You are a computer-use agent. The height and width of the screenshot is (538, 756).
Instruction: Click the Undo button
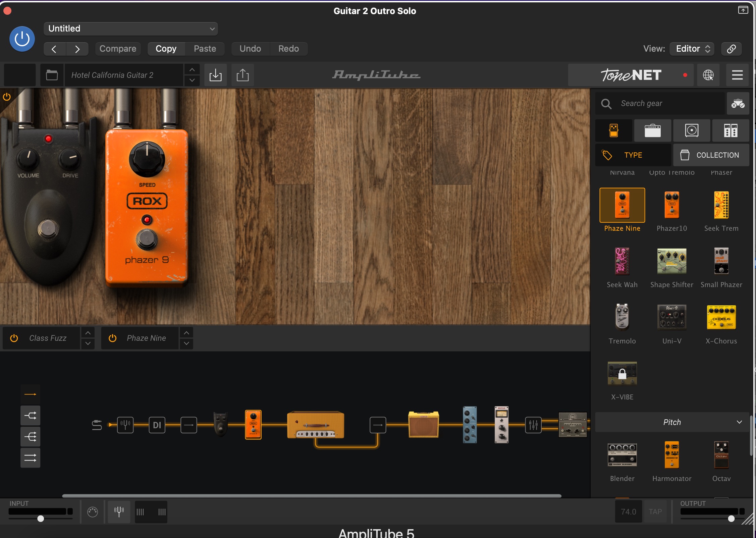pyautogui.click(x=250, y=49)
